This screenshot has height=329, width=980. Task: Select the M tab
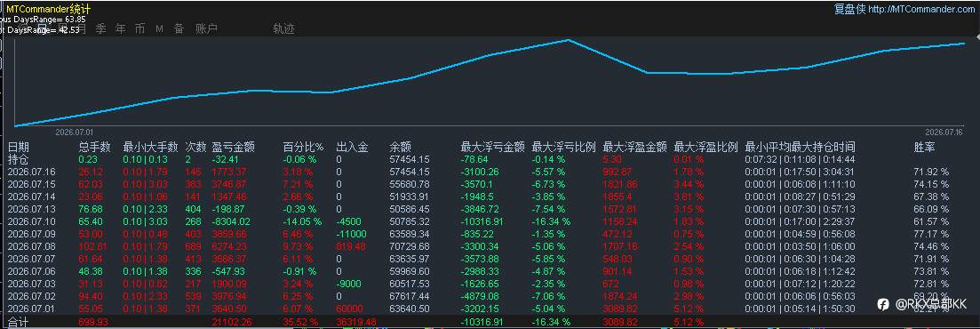[159, 28]
